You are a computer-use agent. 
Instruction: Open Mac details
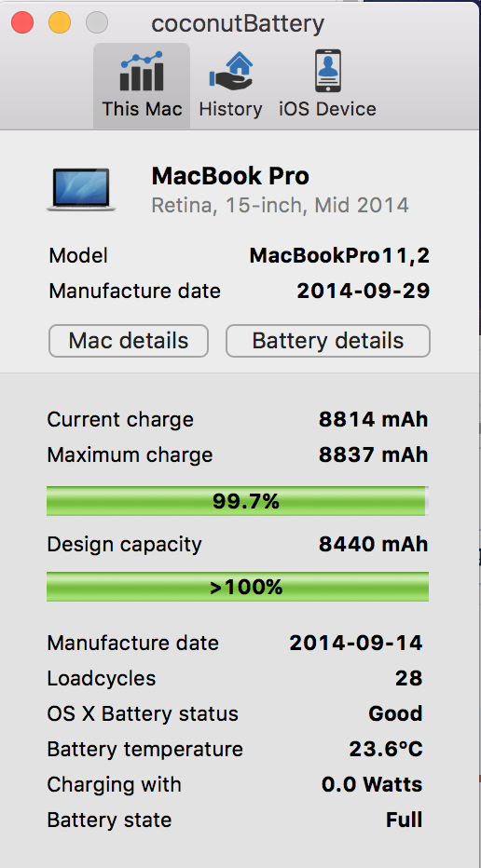[129, 341]
